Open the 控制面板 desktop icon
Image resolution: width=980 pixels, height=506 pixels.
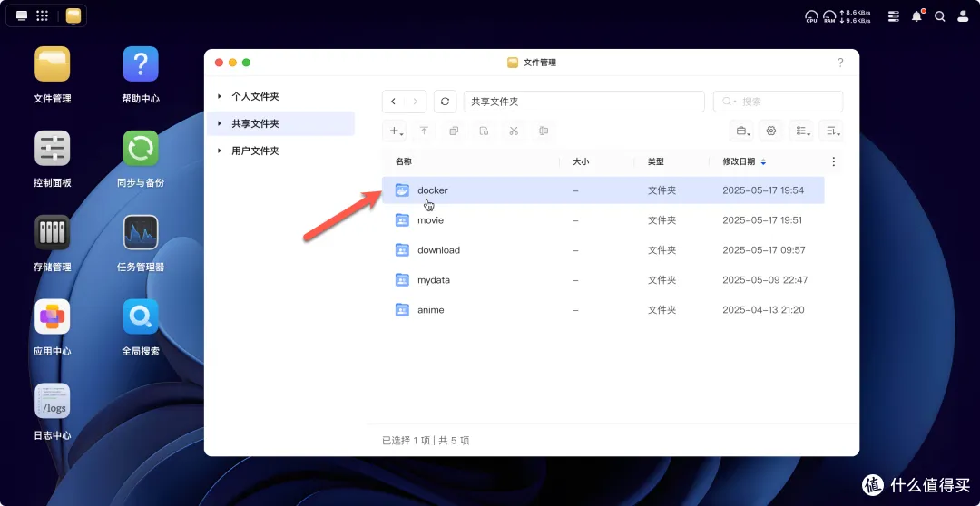pos(52,149)
